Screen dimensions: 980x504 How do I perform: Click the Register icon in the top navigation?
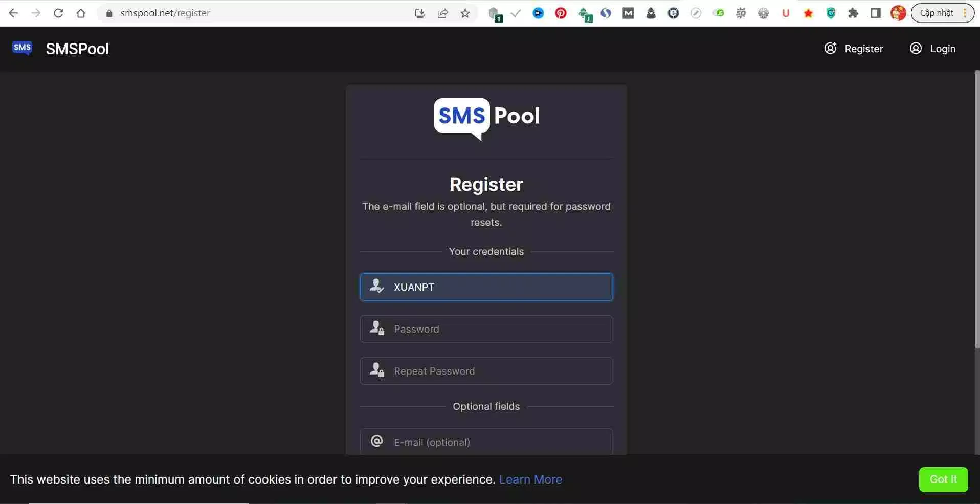[830, 48]
